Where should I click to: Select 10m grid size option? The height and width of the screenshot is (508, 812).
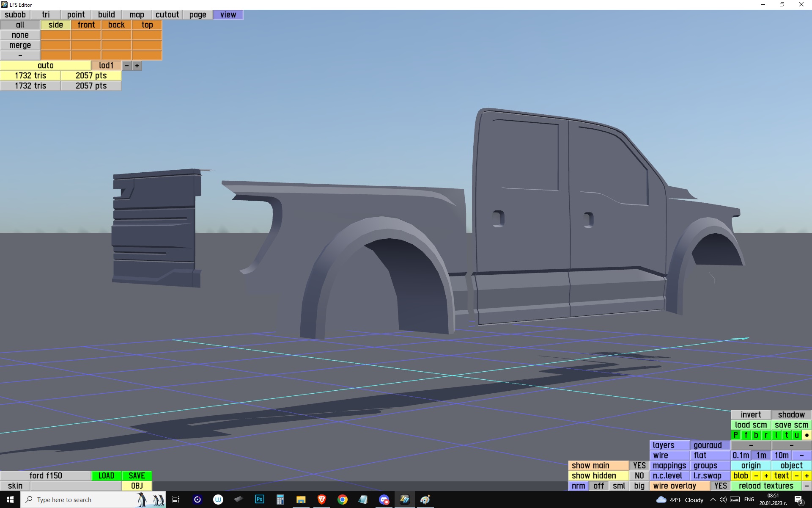pos(781,456)
